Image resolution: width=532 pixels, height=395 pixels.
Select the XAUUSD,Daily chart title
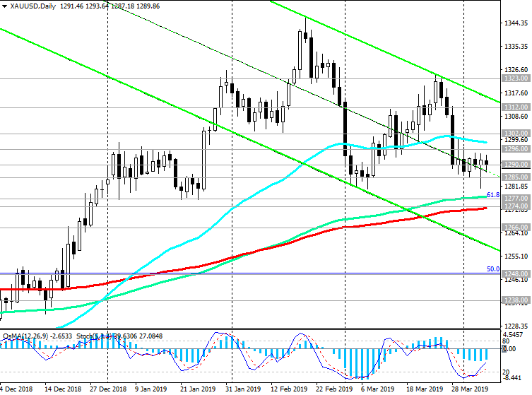33,6
